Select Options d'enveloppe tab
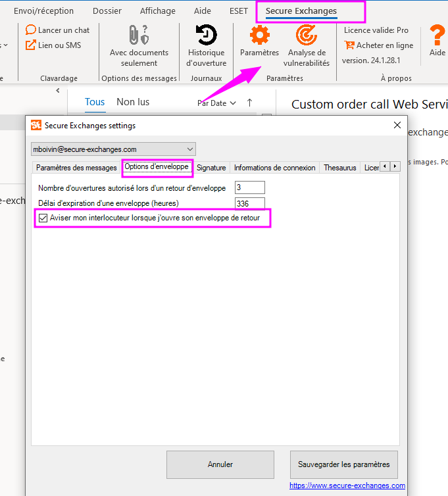 [x=157, y=166]
